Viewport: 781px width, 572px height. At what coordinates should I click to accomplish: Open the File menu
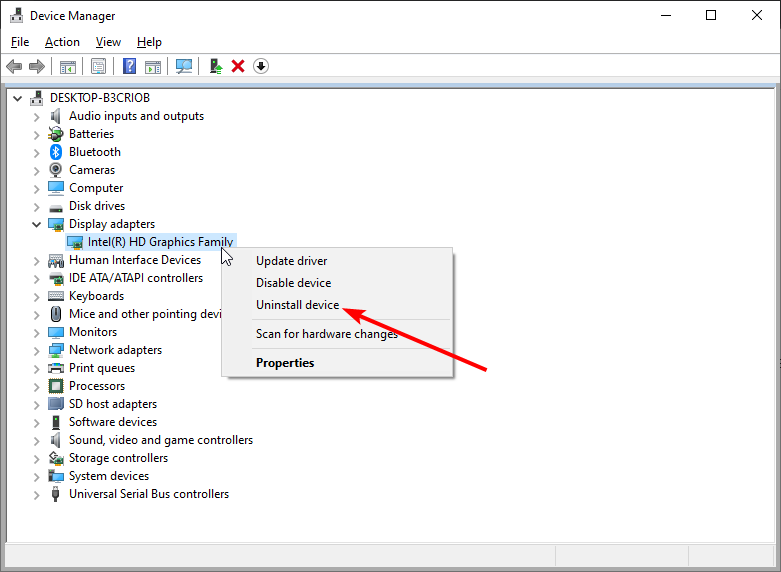[x=20, y=42]
